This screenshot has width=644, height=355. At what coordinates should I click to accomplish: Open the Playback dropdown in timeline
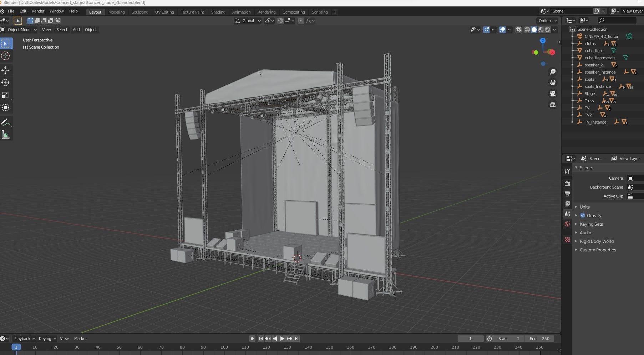point(24,339)
